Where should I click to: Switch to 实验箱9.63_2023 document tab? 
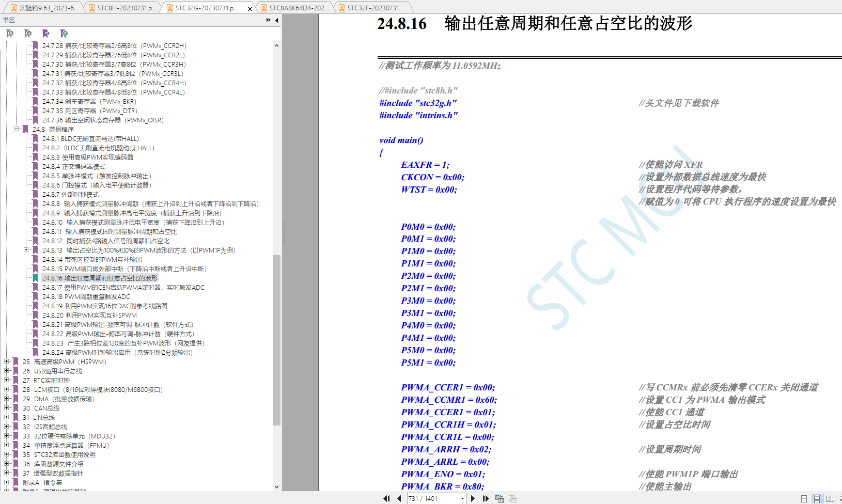(x=44, y=8)
